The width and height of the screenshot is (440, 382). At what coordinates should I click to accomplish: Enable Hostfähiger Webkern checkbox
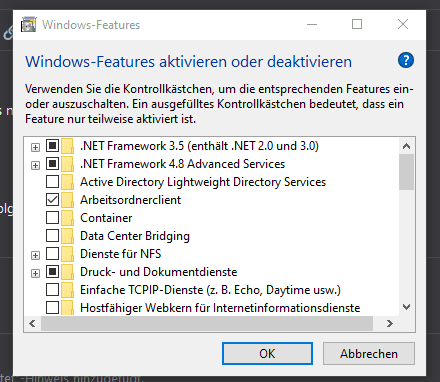[x=52, y=308]
